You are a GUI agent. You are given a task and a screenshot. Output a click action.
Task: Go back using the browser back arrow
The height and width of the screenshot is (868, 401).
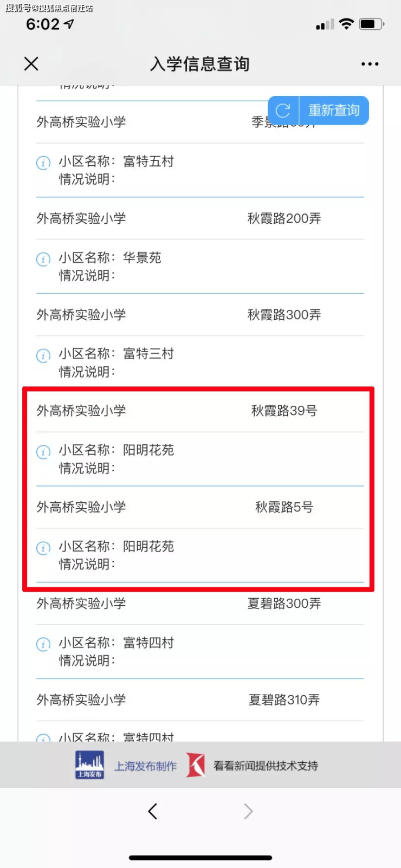(153, 811)
